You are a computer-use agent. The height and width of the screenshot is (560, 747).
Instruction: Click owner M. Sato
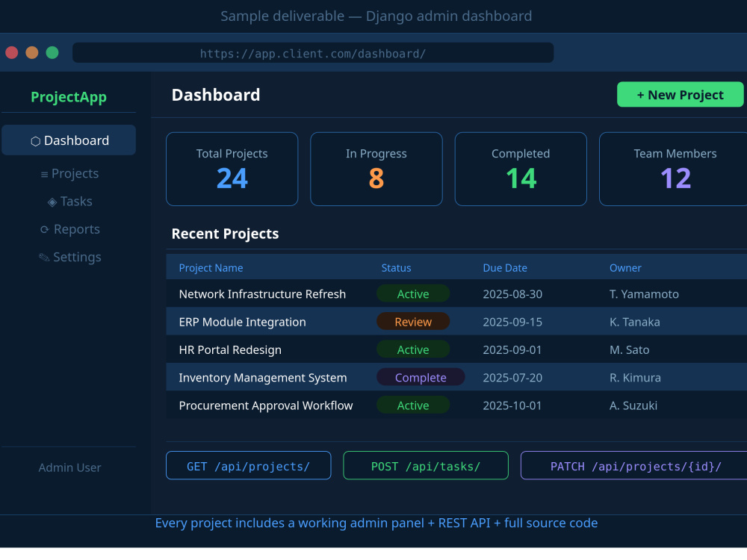[629, 350]
